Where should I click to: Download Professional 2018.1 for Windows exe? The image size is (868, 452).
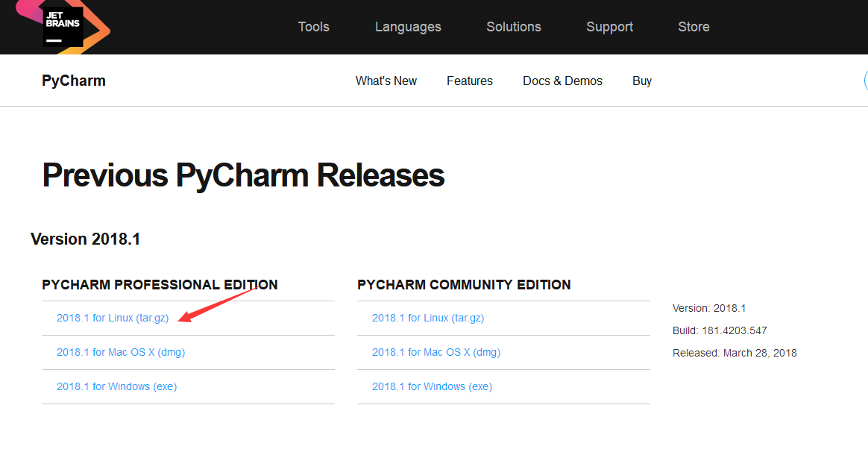click(116, 386)
